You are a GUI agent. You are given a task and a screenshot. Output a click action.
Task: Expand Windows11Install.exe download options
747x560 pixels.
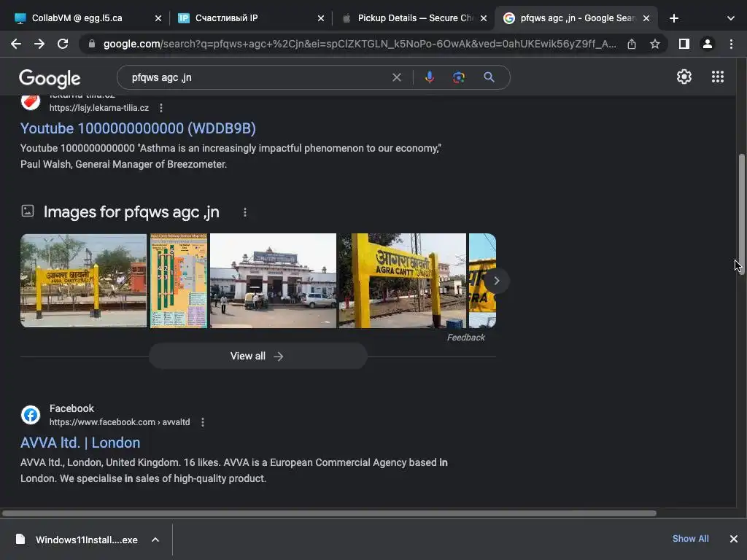click(155, 540)
